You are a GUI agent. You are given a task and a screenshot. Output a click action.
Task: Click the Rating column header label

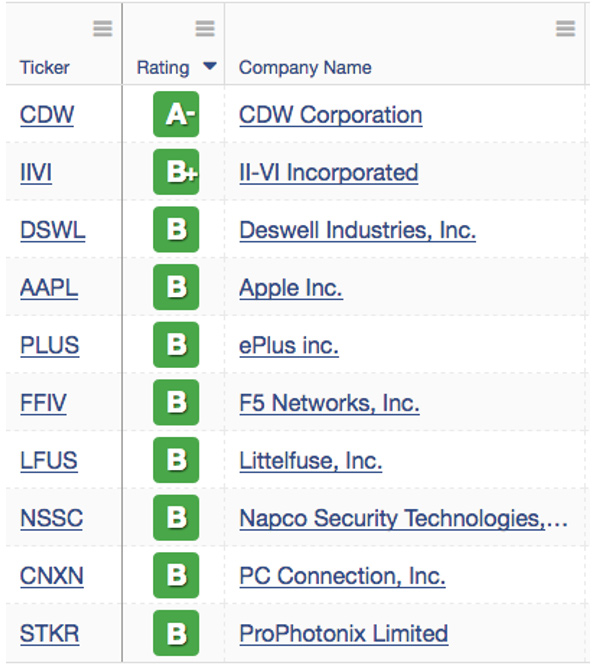point(163,68)
